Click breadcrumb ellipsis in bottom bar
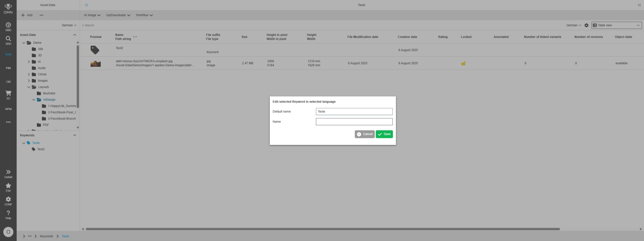 point(30,236)
